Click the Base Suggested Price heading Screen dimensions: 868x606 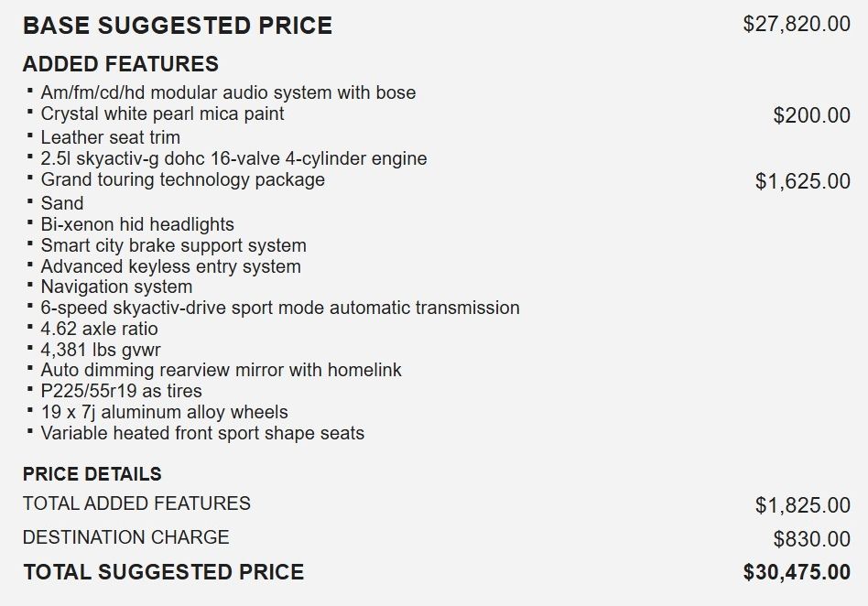178,26
